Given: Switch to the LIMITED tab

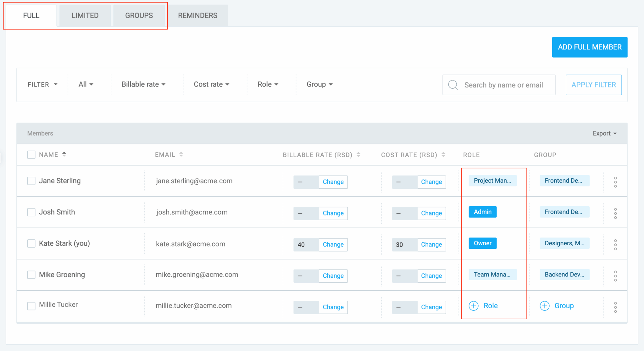Looking at the screenshot, I should [x=85, y=15].
